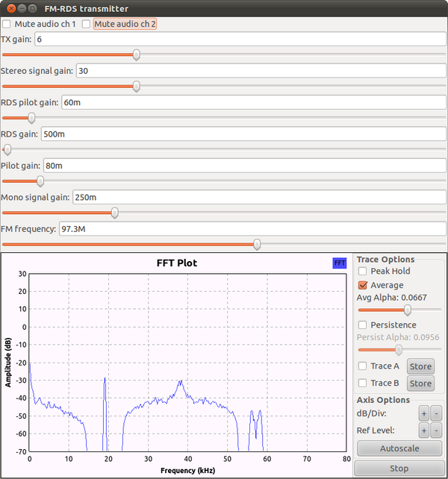Click the Avg Alpha: 0.0667 label

tap(391, 298)
